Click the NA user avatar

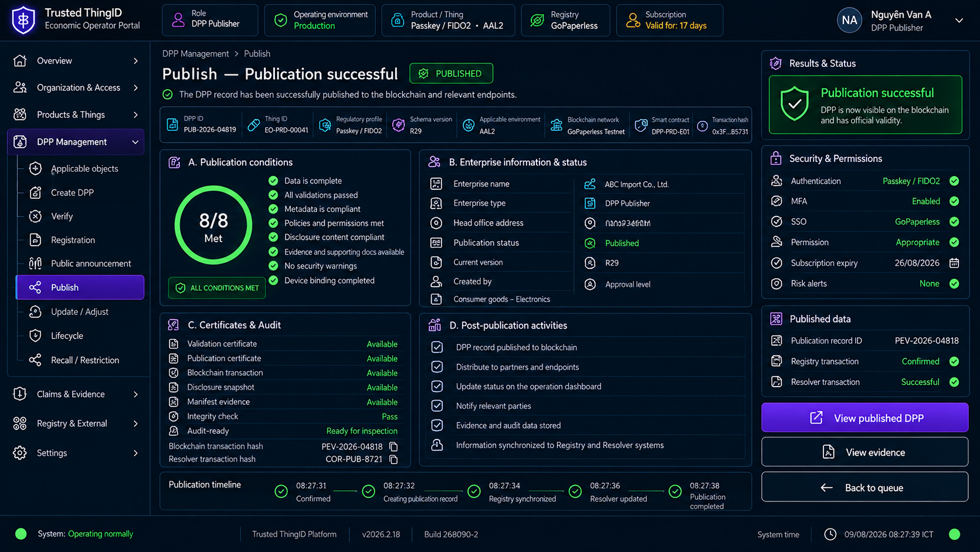(x=849, y=21)
